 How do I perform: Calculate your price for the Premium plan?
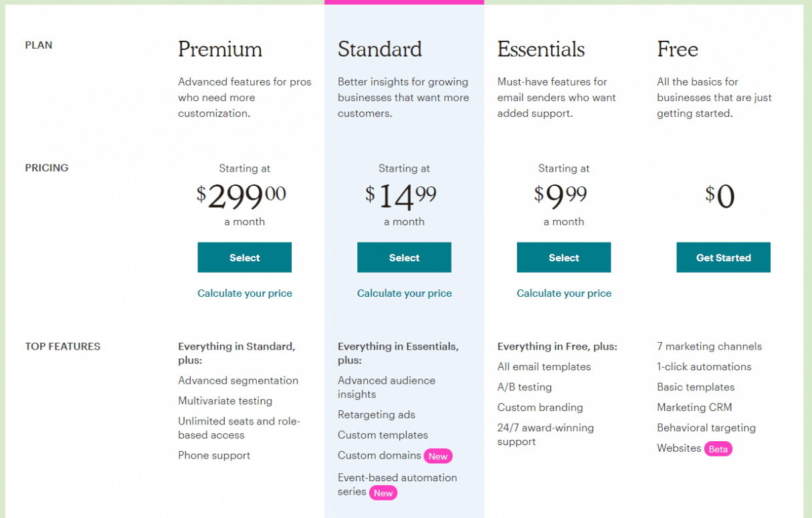tap(244, 293)
